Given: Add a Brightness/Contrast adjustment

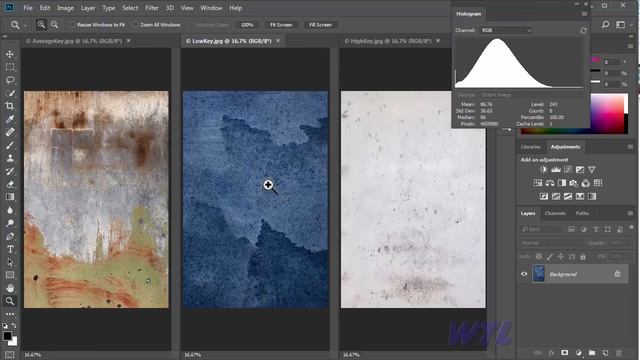Looking at the screenshot, I should pos(543,169).
